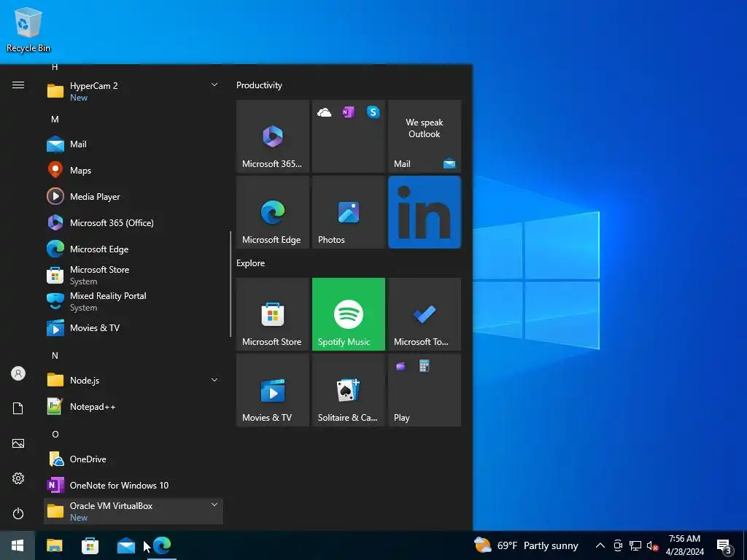The height and width of the screenshot is (560, 747).
Task: Open Mixed Reality Portal from app list
Action: coord(133,301)
